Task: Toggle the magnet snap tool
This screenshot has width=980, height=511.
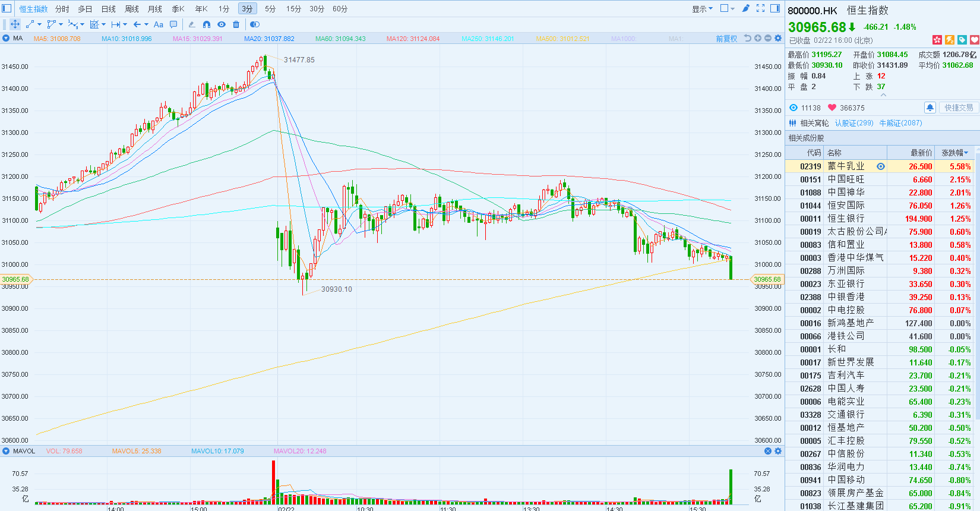Action: pyautogui.click(x=207, y=24)
